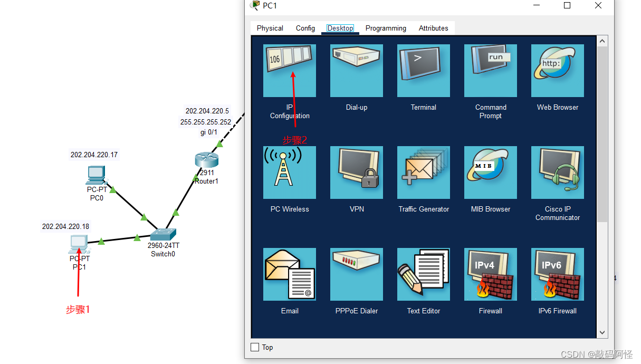The width and height of the screenshot is (641, 364).
Task: Click the 255.255.255.252 mask label
Action: pos(206,122)
